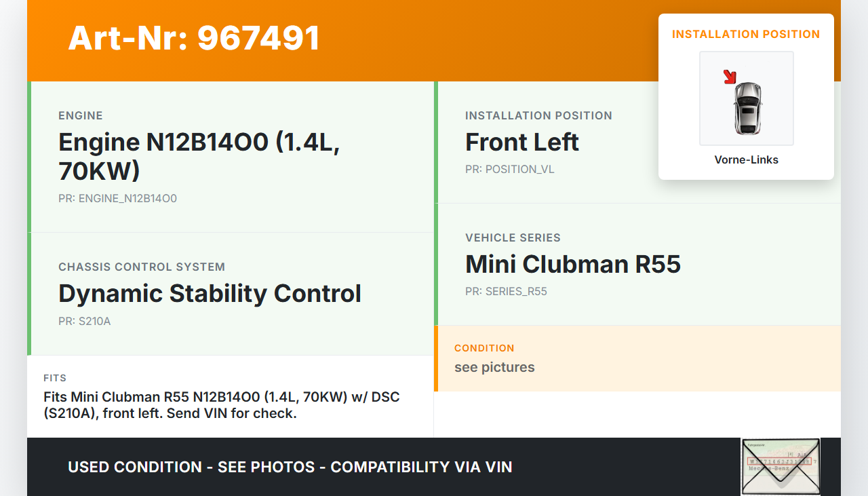Click the Dynamic Stability Control value
This screenshot has width=868, height=496.
(210, 293)
